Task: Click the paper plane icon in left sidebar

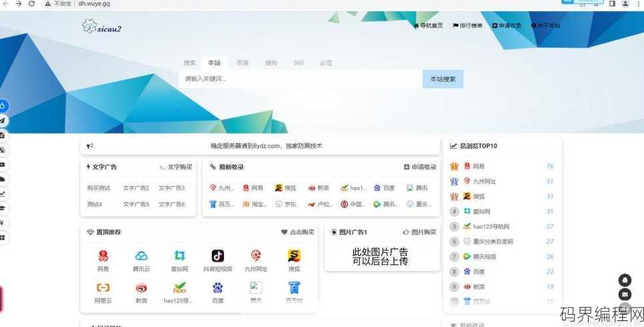Action: pyautogui.click(x=3, y=121)
